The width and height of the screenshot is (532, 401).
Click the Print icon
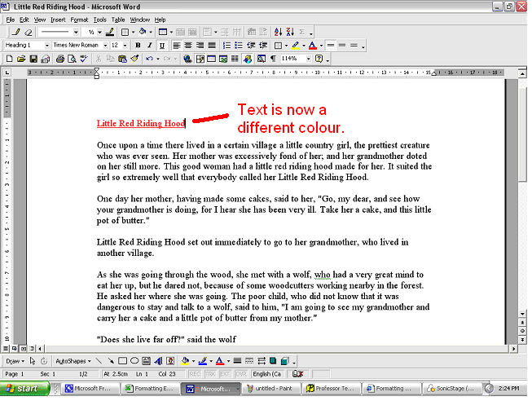tap(59, 59)
